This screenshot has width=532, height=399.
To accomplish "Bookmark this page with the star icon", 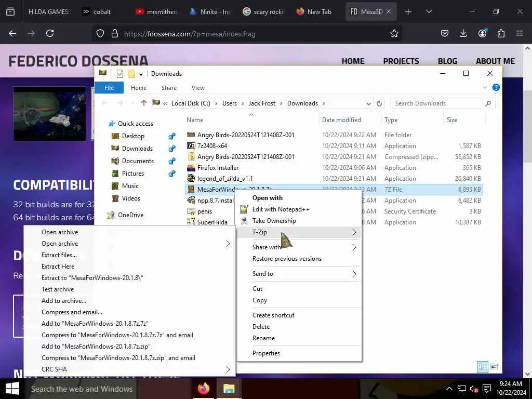I will click(x=394, y=33).
